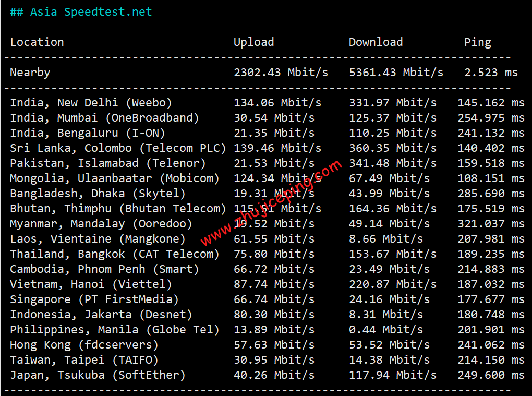Click "Japan, Tsukuba (SoftEther)" location text

pyautogui.click(x=98, y=375)
